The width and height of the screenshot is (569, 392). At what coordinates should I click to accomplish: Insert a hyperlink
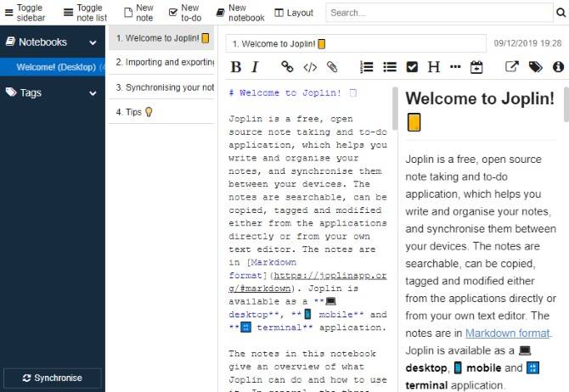pyautogui.click(x=287, y=67)
